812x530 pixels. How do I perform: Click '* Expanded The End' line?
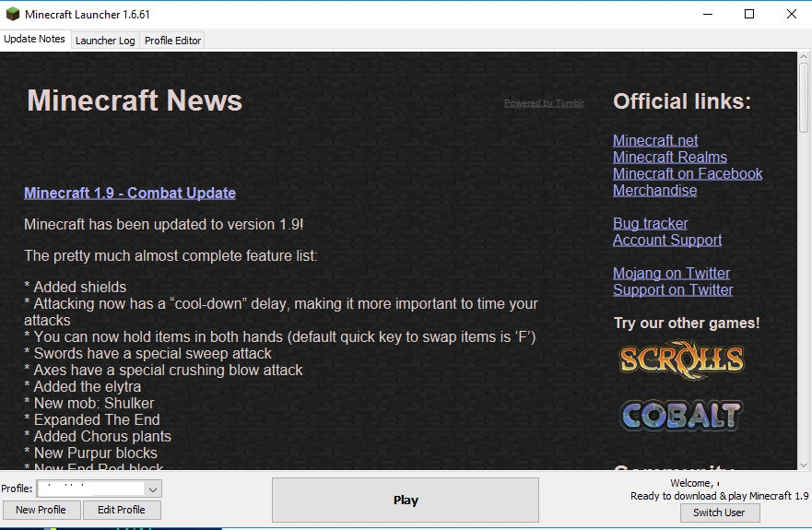point(91,419)
